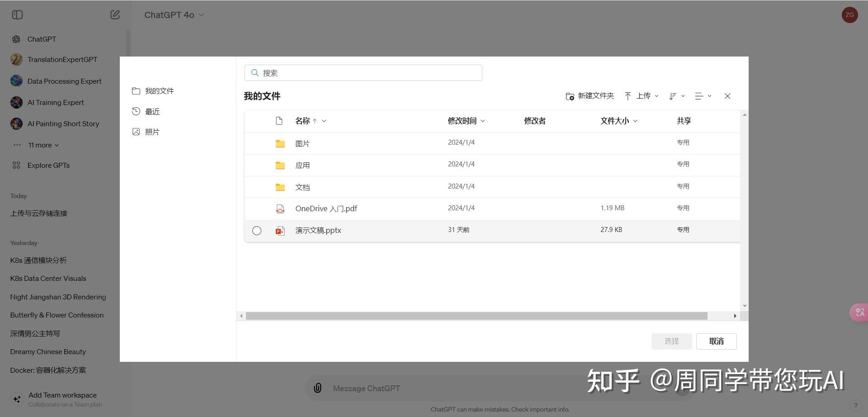The height and width of the screenshot is (417, 868).
Task: Open the view layout dropdown
Action: click(703, 96)
